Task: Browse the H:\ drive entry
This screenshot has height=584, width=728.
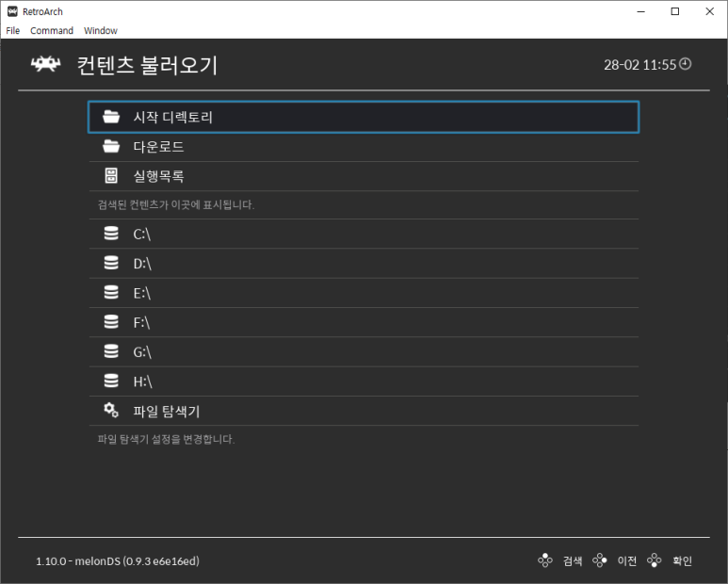Action: pos(364,381)
